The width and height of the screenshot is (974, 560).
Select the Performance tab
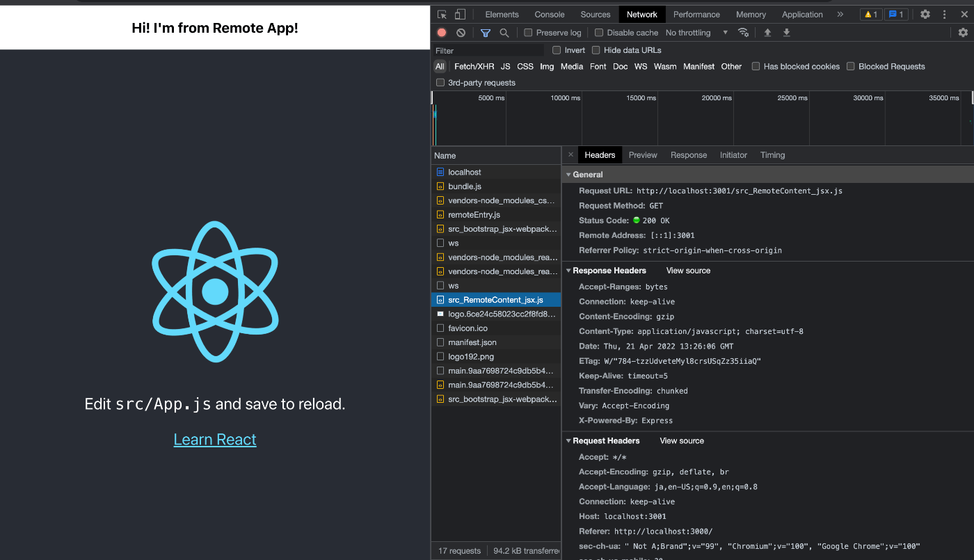(696, 15)
